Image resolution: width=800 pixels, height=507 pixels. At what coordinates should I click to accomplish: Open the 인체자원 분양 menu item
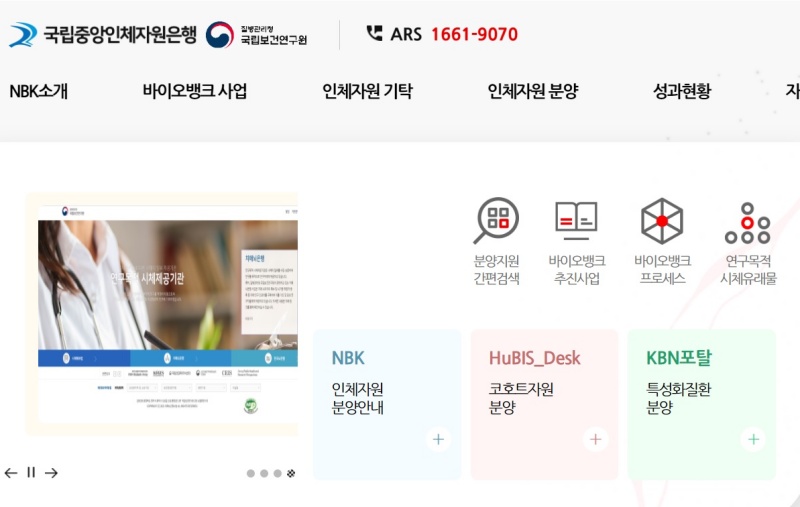(x=532, y=92)
